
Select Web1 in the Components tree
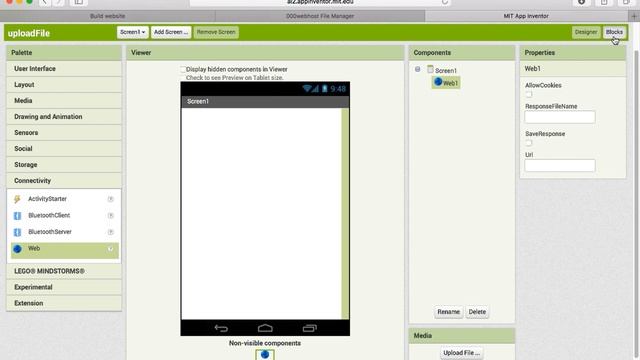pyautogui.click(x=446, y=83)
